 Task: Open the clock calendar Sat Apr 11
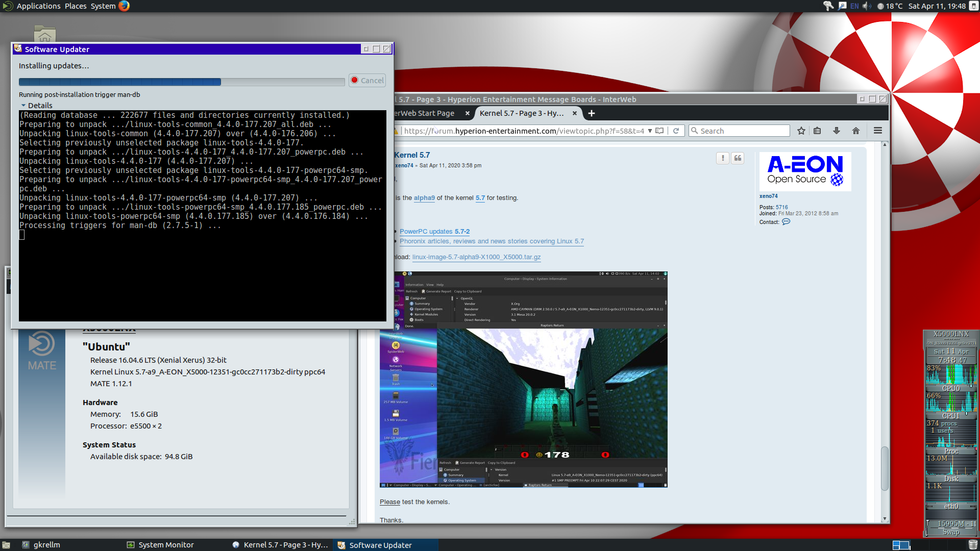[x=937, y=6]
